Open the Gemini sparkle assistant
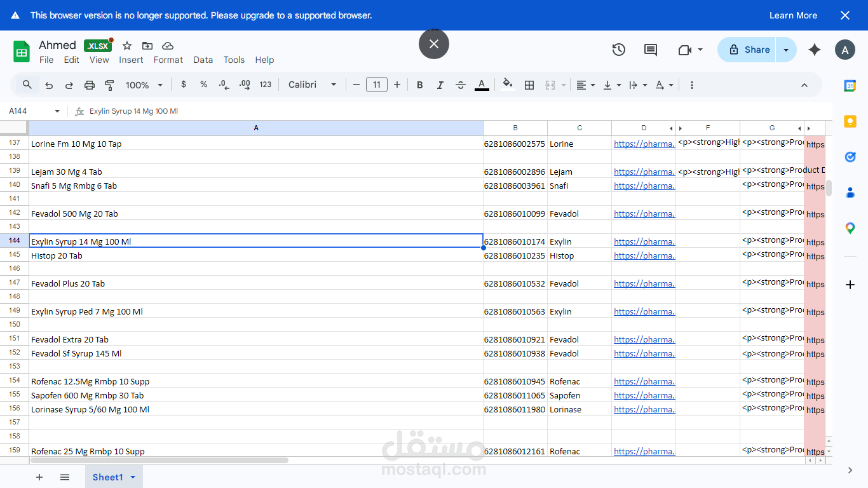The width and height of the screenshot is (868, 488). click(x=815, y=50)
